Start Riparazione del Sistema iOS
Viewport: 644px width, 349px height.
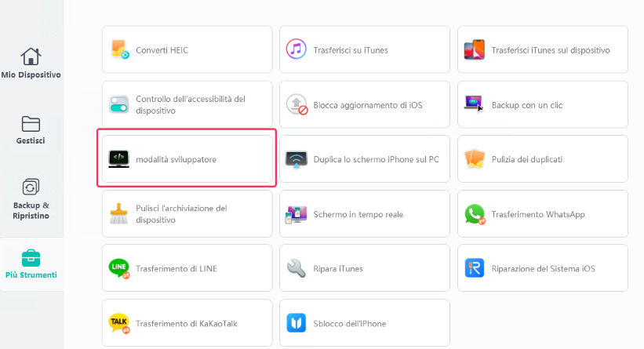click(542, 268)
